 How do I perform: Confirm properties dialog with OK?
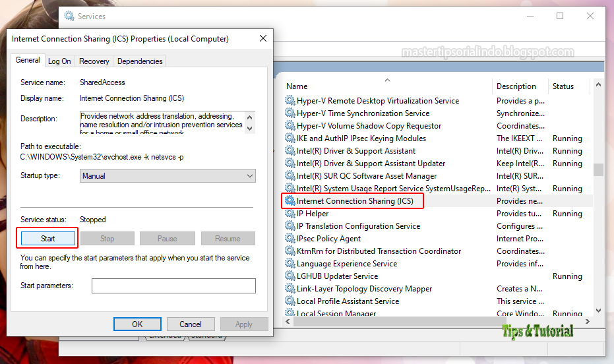pos(137,324)
